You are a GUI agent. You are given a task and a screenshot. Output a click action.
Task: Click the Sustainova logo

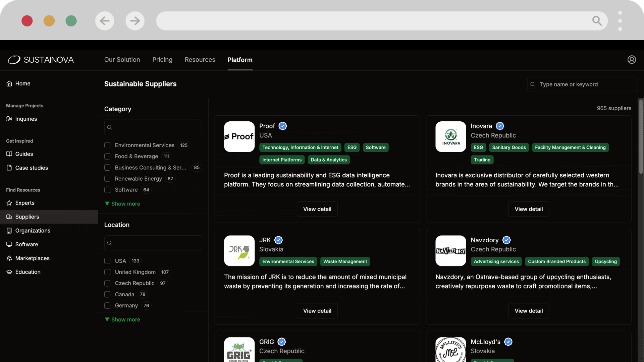[41, 60]
